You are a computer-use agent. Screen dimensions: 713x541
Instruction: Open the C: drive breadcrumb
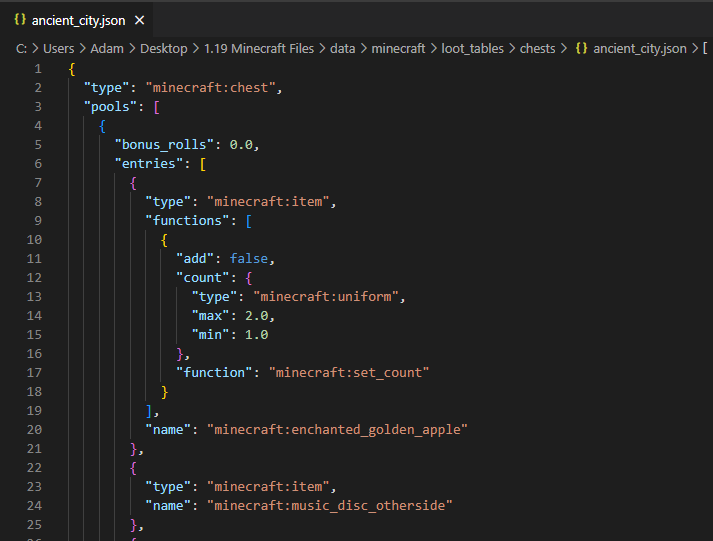[x=20, y=48]
